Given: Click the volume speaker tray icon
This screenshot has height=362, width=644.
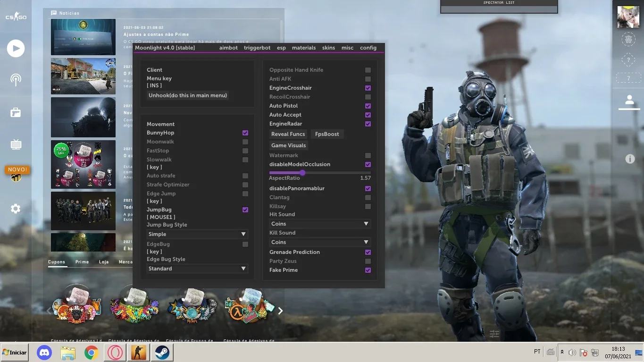Looking at the screenshot, I should (x=572, y=352).
